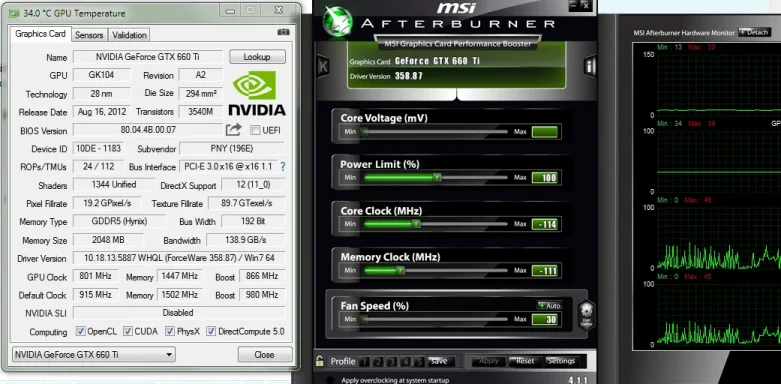The height and width of the screenshot is (384, 781).
Task: Click the Release Date field Aug 16, 2012
Action: (102, 112)
